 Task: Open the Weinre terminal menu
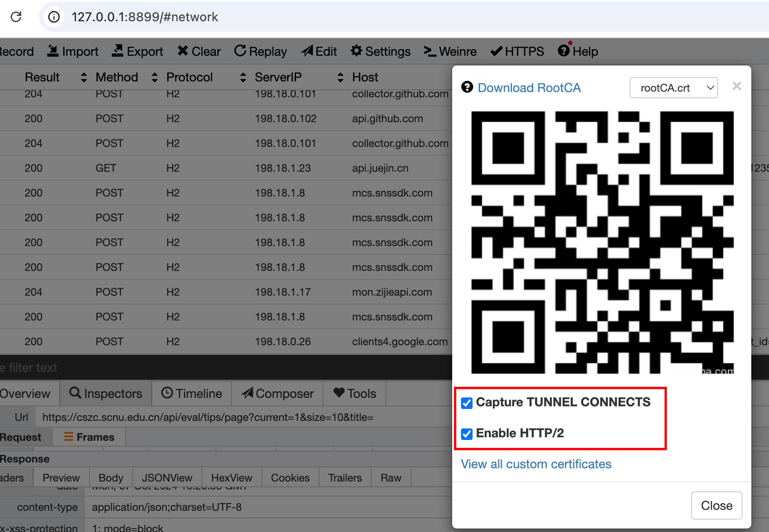pos(450,51)
